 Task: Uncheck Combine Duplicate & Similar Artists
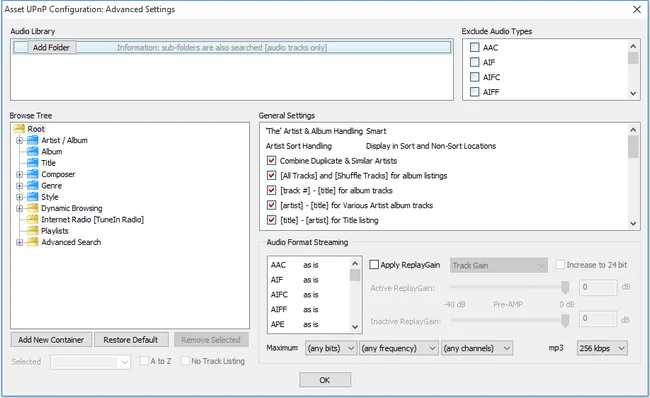coord(272,161)
